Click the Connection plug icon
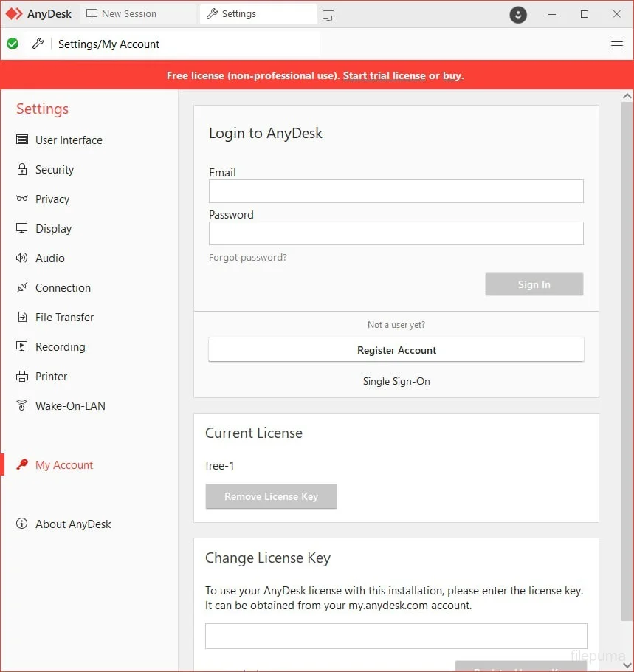This screenshot has width=634, height=672. (22, 287)
